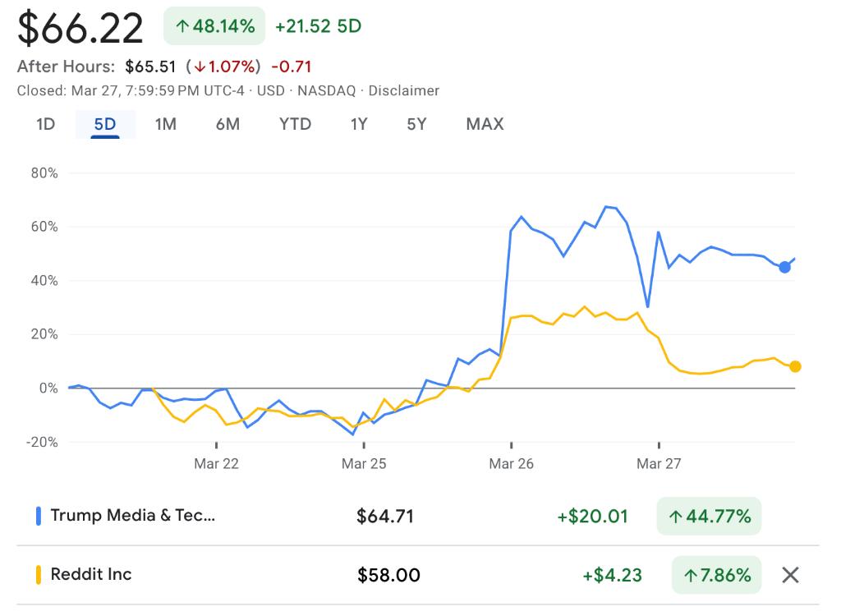Click the yellow endpoint dot on chart
Screen dimensions: 841x616
[795, 366]
